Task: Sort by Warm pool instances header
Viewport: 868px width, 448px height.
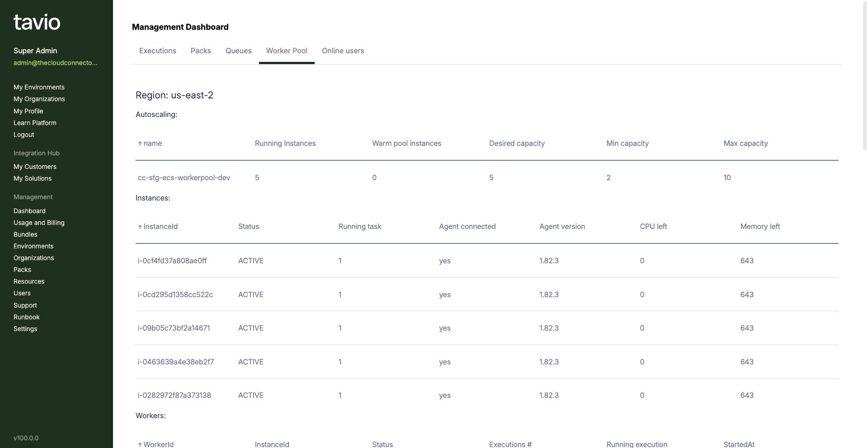Action: click(406, 144)
